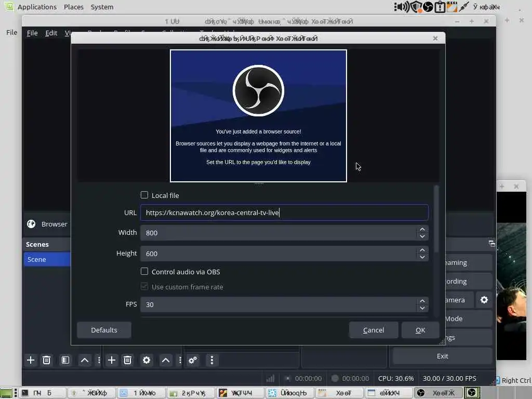Toggle Use custom frame rate checkbox
This screenshot has width=532, height=399.
coord(144,286)
